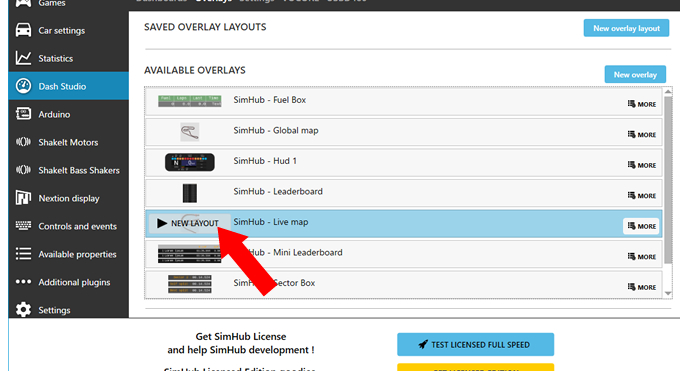Open MORE options for Mini Leaderboard
Image resolution: width=680 pixels, height=371 pixels.
coord(642,256)
